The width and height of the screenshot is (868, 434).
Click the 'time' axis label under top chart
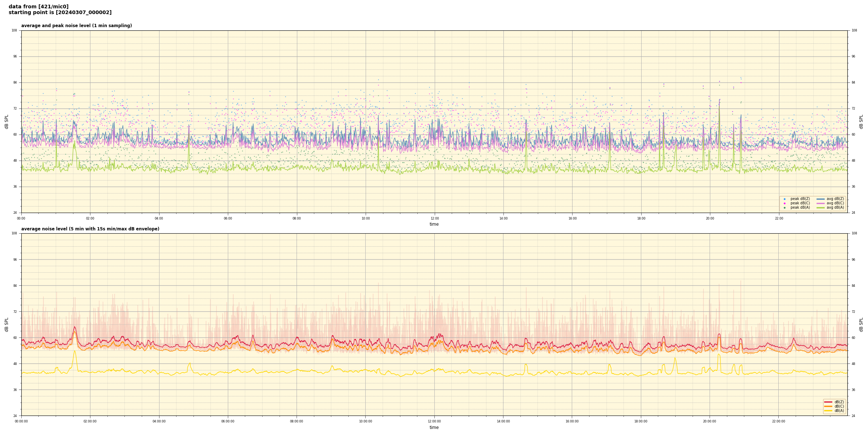tap(434, 224)
